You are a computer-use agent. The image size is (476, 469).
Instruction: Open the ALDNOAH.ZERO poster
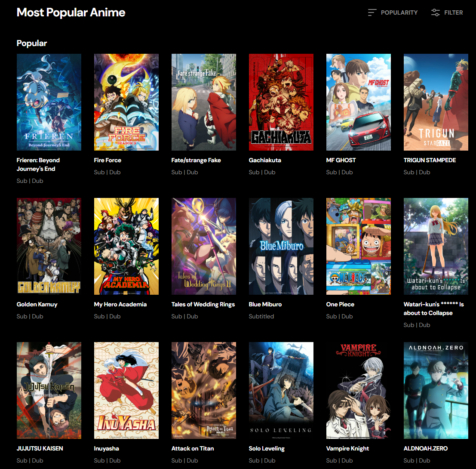tap(436, 390)
